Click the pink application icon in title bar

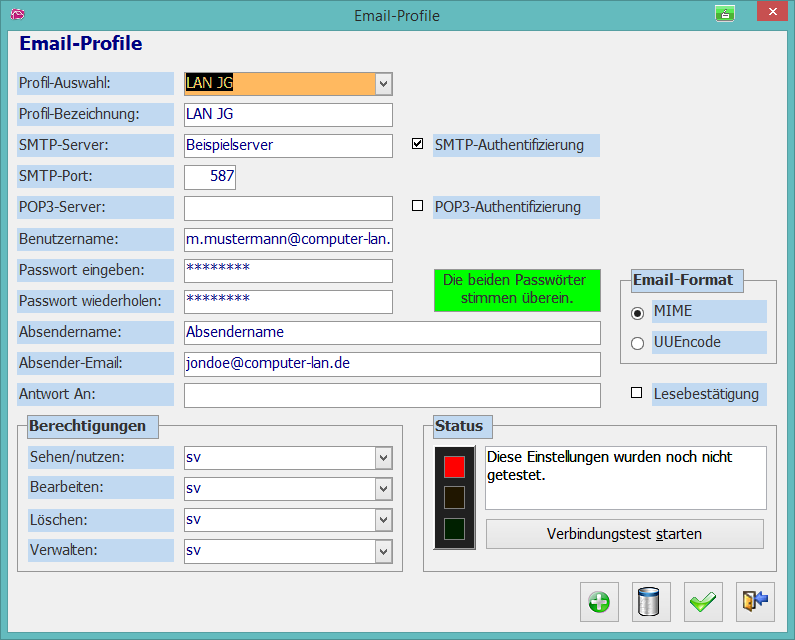click(x=17, y=15)
